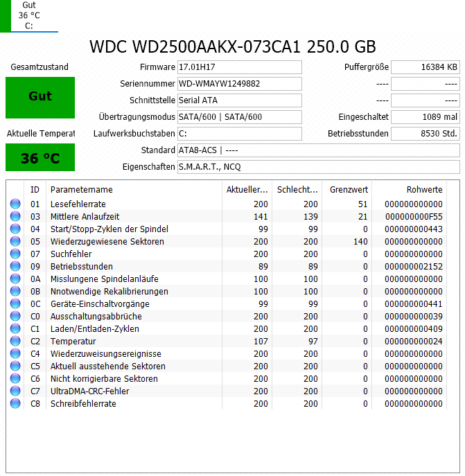Select Nicht korrigierbare Sektoren parameter name
The image size is (465, 476).
coord(104,378)
